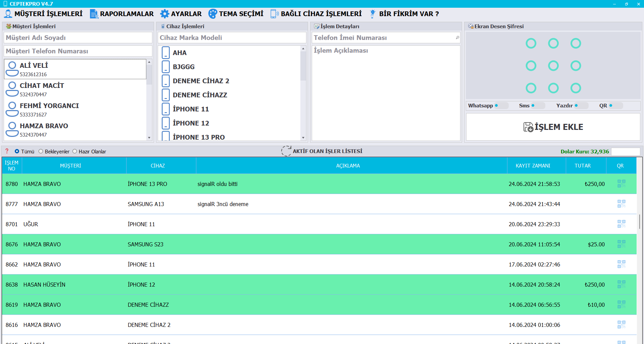Toggle the Whatsapp switch
This screenshot has height=344, width=644.
(501, 105)
